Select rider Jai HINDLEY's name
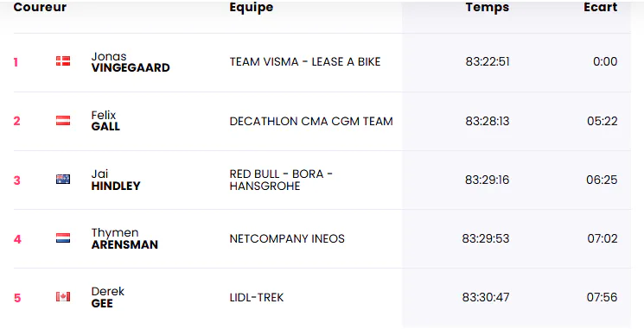The width and height of the screenshot is (644, 329). click(x=116, y=180)
